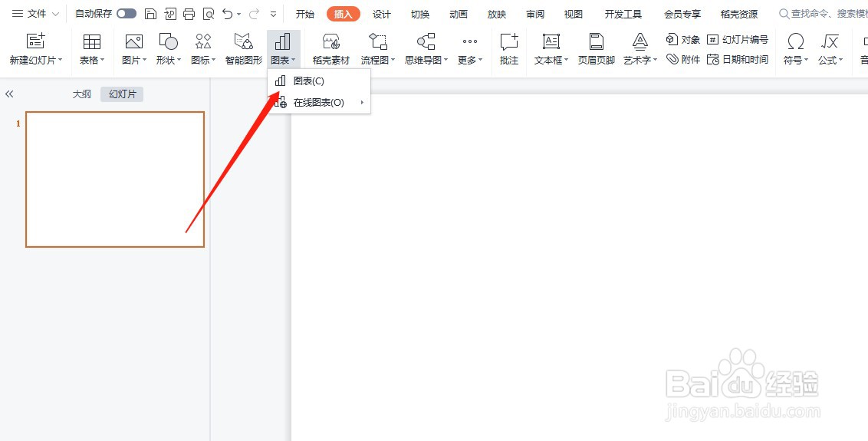Click the Print Preview icon
The image size is (868, 441).
208,14
